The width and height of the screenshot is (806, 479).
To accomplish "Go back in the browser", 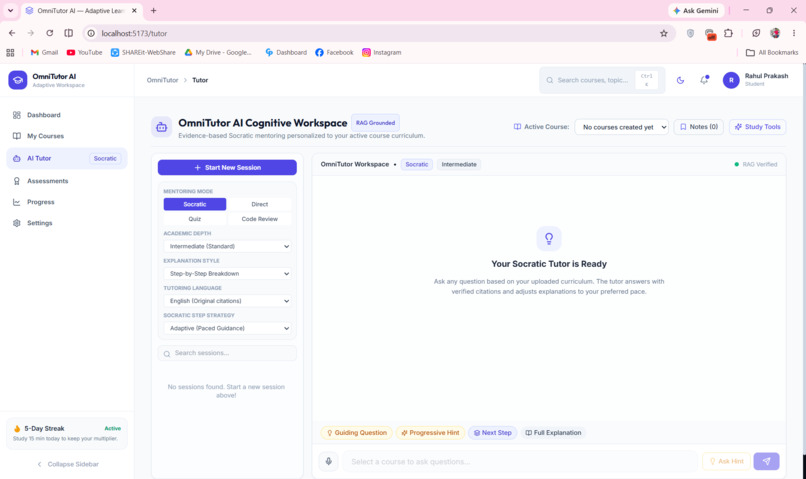I will coord(12,33).
